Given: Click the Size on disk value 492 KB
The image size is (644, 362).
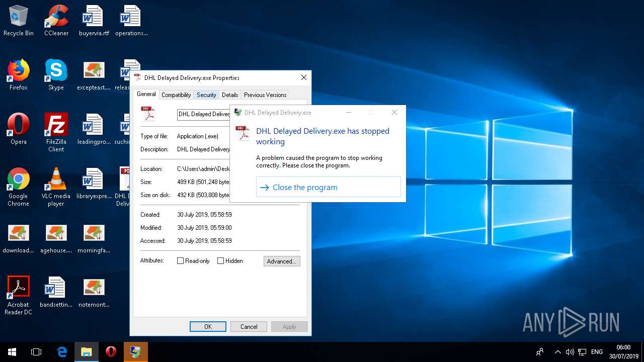Looking at the screenshot, I should (x=203, y=195).
